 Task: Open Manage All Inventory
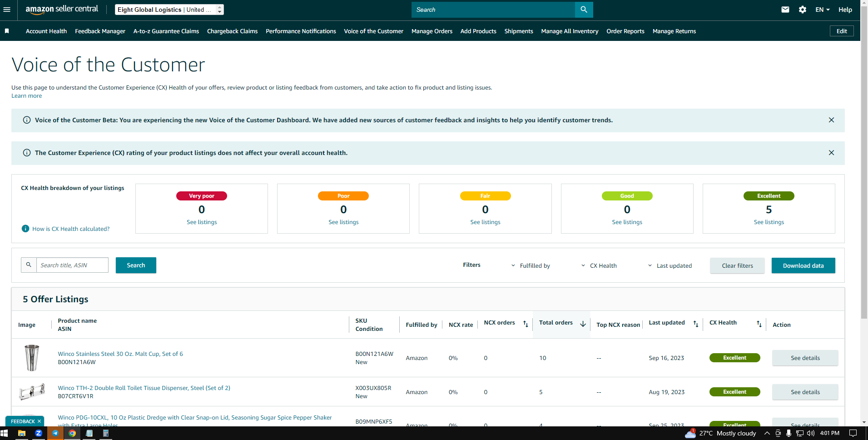(x=570, y=31)
